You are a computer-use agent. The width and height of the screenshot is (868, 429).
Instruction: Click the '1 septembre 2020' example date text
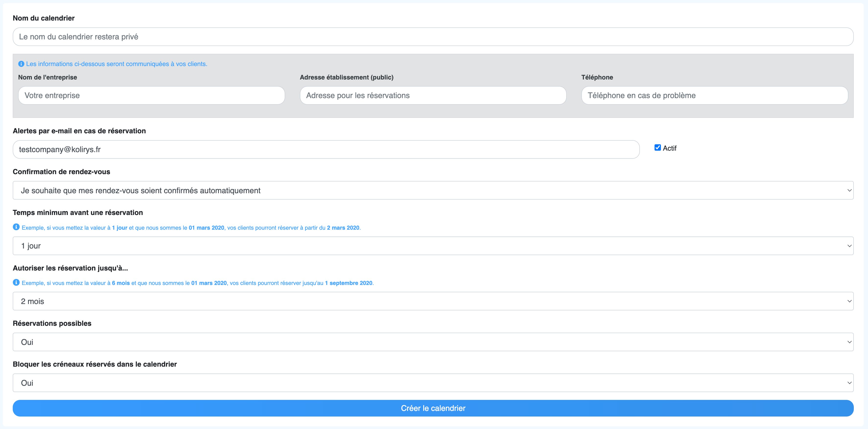pyautogui.click(x=349, y=283)
